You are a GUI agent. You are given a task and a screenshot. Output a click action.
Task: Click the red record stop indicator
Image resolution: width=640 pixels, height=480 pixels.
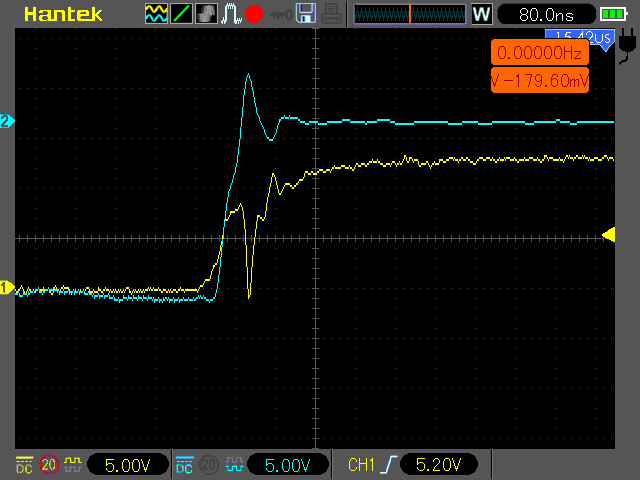point(253,14)
